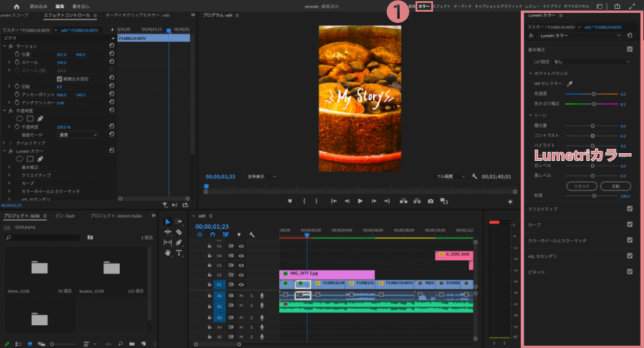Image resolution: width=644 pixels, height=348 pixels.
Task: Click the Reset (リセット) tone button
Action: [x=581, y=186]
